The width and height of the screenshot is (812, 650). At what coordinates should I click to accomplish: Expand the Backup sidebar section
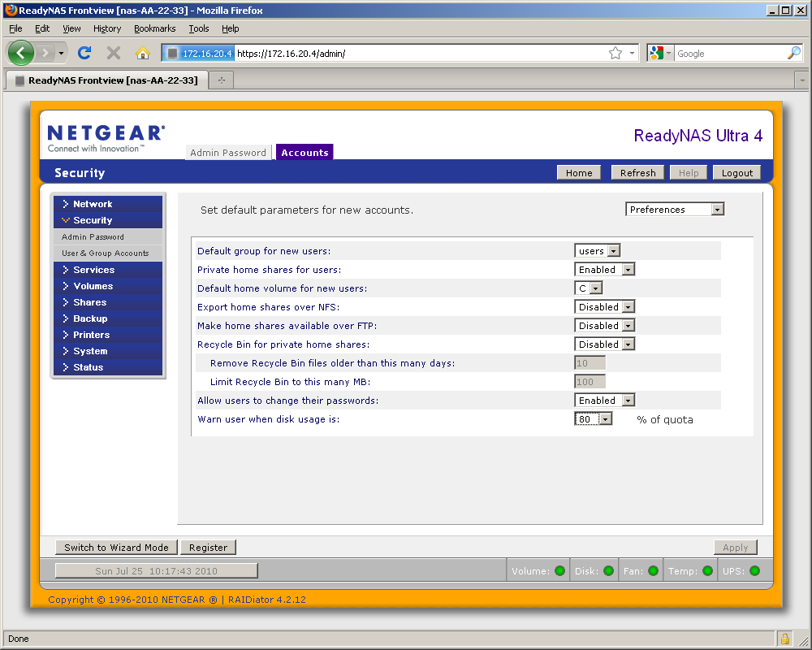(x=108, y=318)
